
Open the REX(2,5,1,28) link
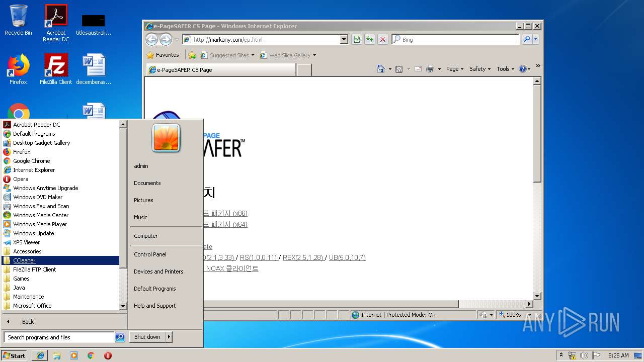click(x=303, y=257)
